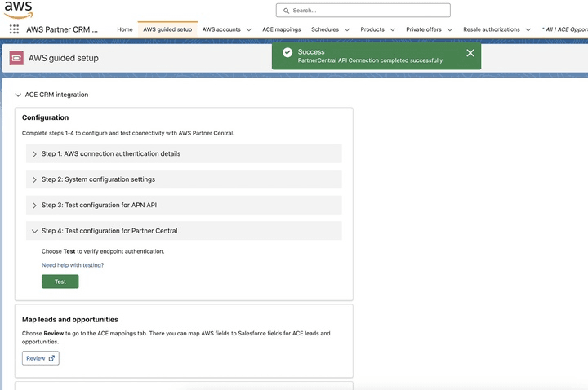588x390 pixels.
Task: Click the search magnifier icon
Action: pos(286,11)
